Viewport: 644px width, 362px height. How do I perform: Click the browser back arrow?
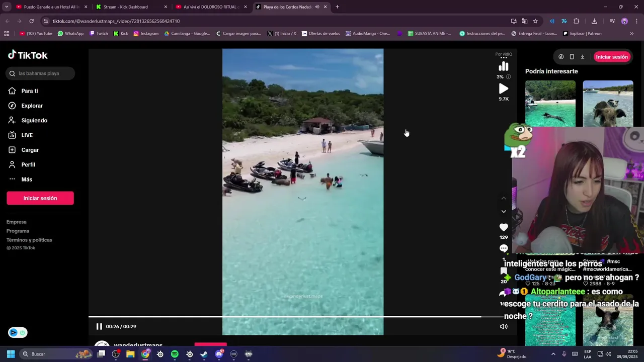[7, 21]
